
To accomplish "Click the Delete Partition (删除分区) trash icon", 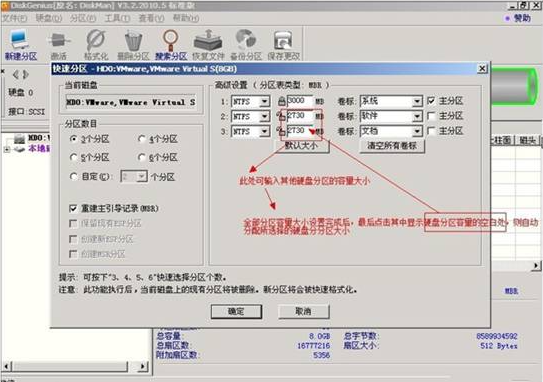I will tap(133, 45).
